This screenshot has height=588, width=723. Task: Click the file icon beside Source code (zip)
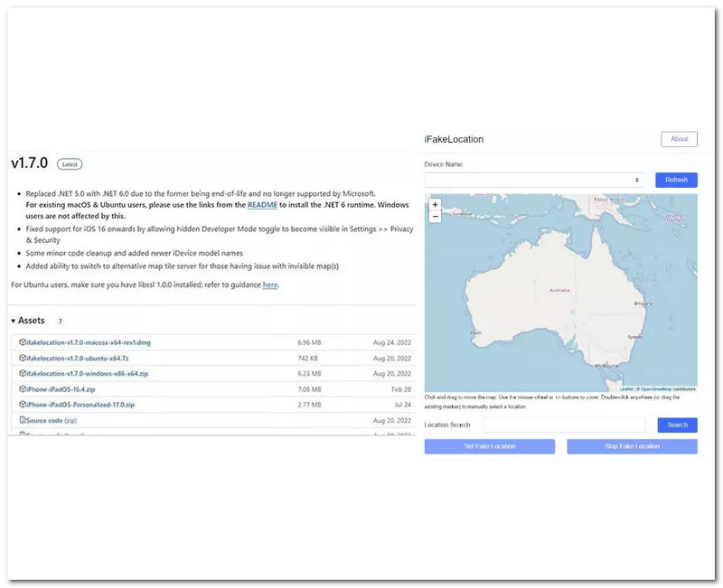point(22,421)
